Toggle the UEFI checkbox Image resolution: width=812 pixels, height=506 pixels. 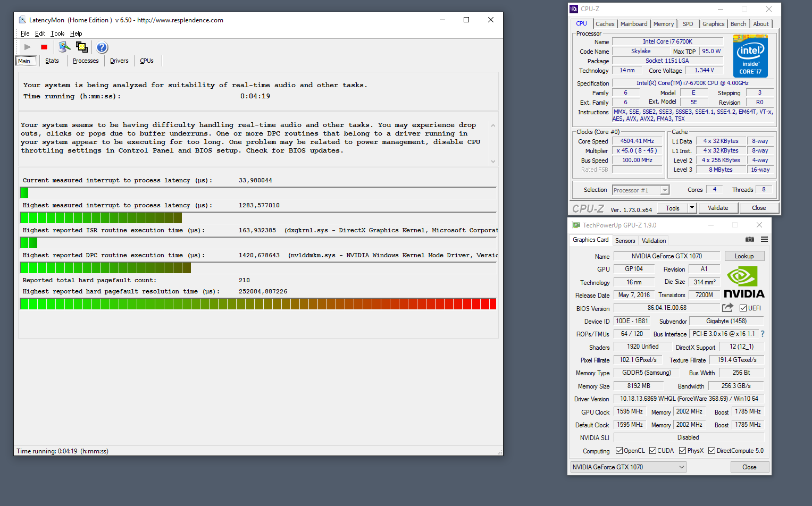(743, 308)
